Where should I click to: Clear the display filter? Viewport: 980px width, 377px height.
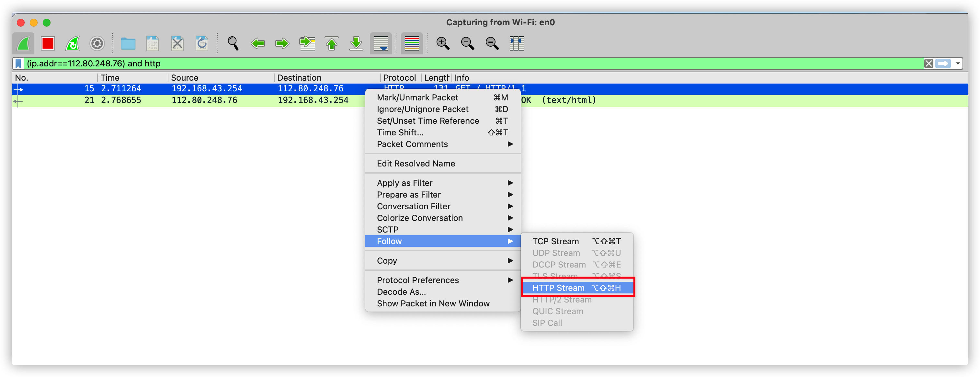[929, 63]
